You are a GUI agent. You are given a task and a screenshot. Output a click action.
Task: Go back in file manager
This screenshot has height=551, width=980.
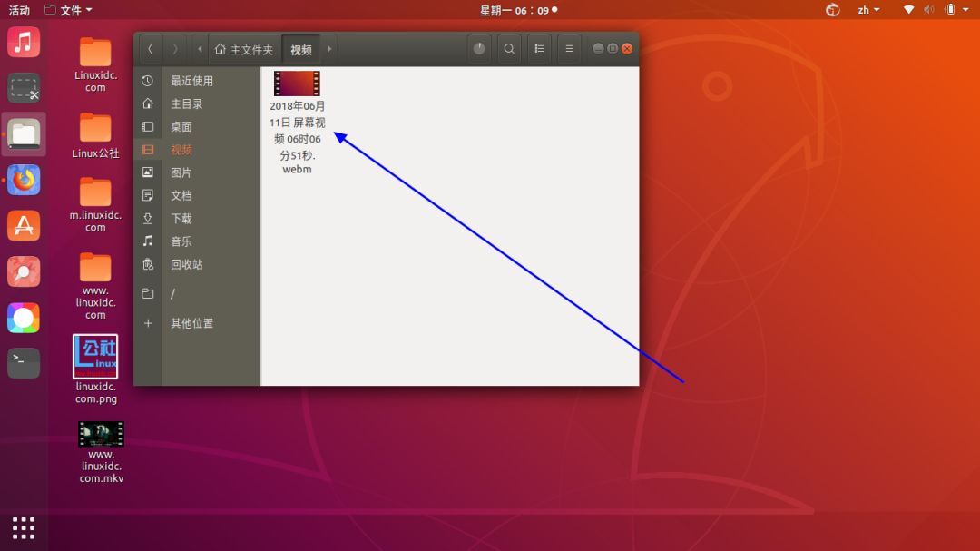[x=150, y=49]
